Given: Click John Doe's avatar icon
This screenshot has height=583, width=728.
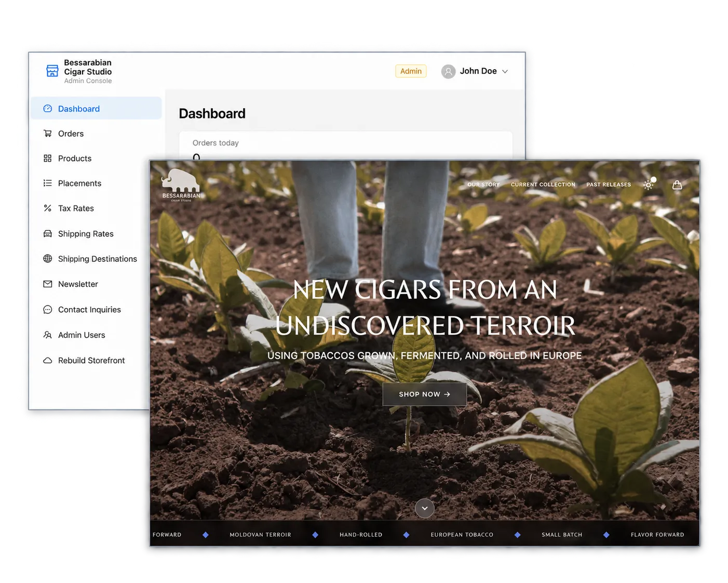Looking at the screenshot, I should 448,71.
